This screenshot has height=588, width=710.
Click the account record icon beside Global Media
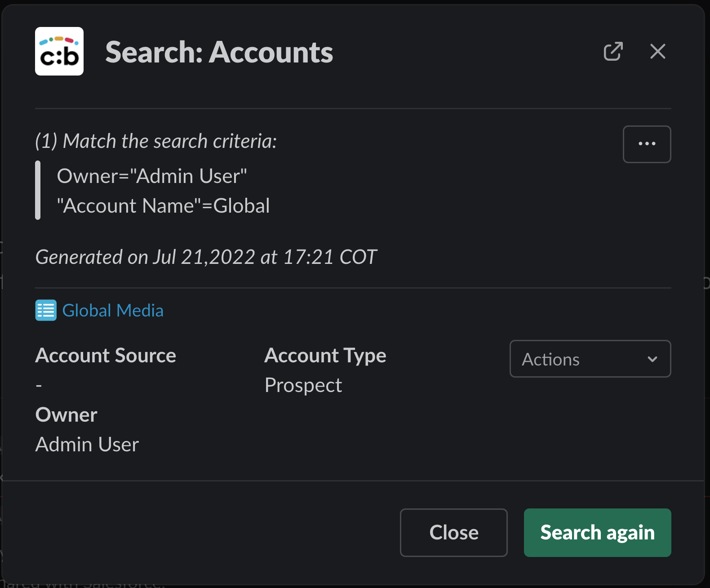[x=46, y=310]
